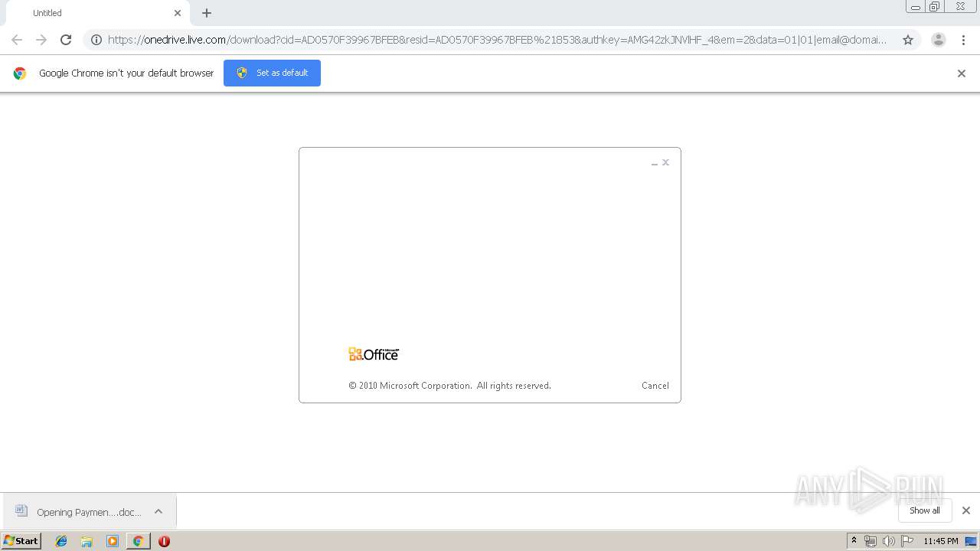Bookmark this page with the star icon
The width and height of the screenshot is (980, 551).
tap(908, 40)
